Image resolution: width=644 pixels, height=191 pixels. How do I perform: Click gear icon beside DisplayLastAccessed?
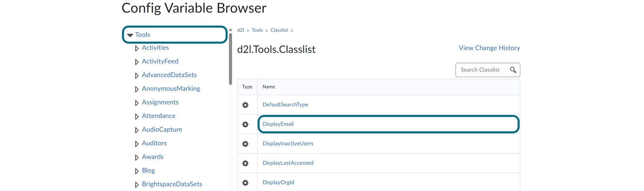click(245, 163)
